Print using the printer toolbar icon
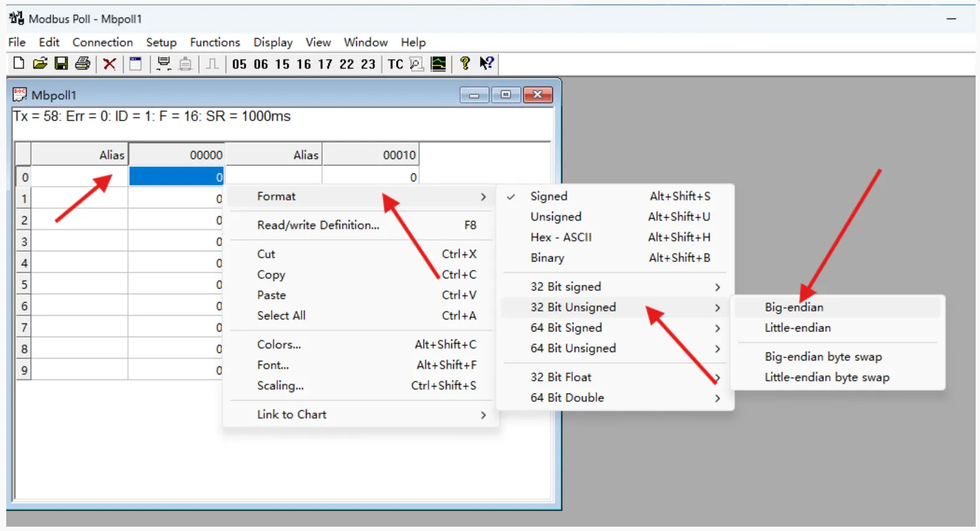The height and width of the screenshot is (531, 980). pos(83,63)
